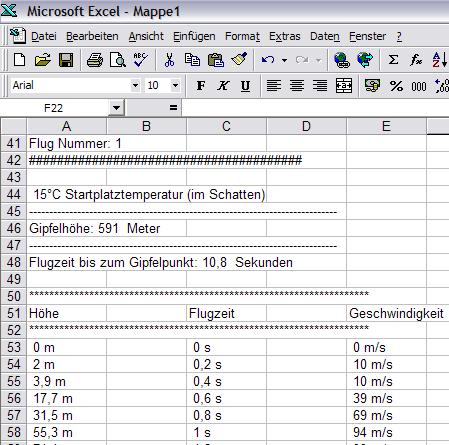Select column C header
Image resolution: width=449 pixels, height=445 pixels.
pyautogui.click(x=226, y=126)
